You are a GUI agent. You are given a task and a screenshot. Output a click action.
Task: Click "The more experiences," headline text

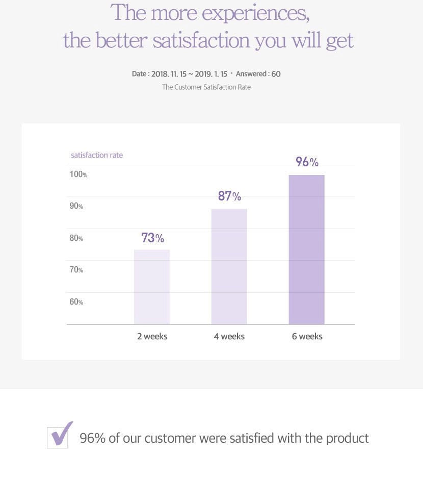[x=210, y=13]
